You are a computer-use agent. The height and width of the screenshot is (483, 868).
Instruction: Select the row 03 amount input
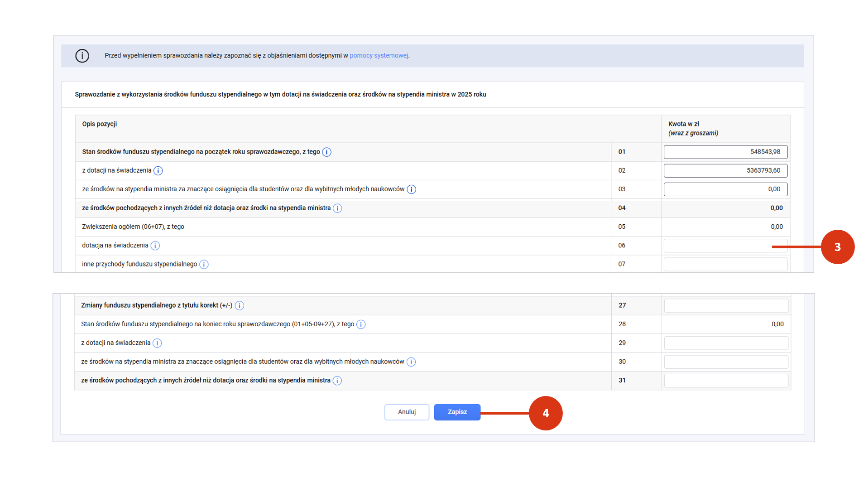[x=725, y=189]
